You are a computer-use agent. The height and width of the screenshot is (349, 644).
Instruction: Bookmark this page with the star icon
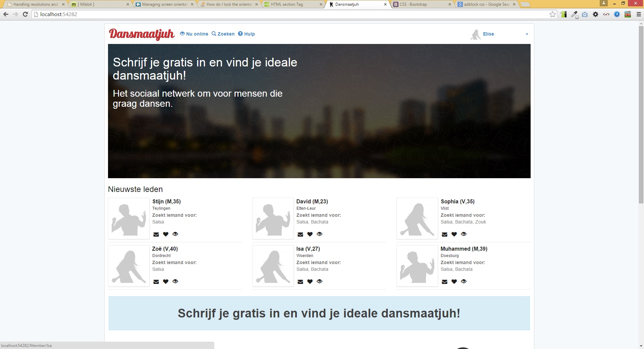[x=552, y=14]
